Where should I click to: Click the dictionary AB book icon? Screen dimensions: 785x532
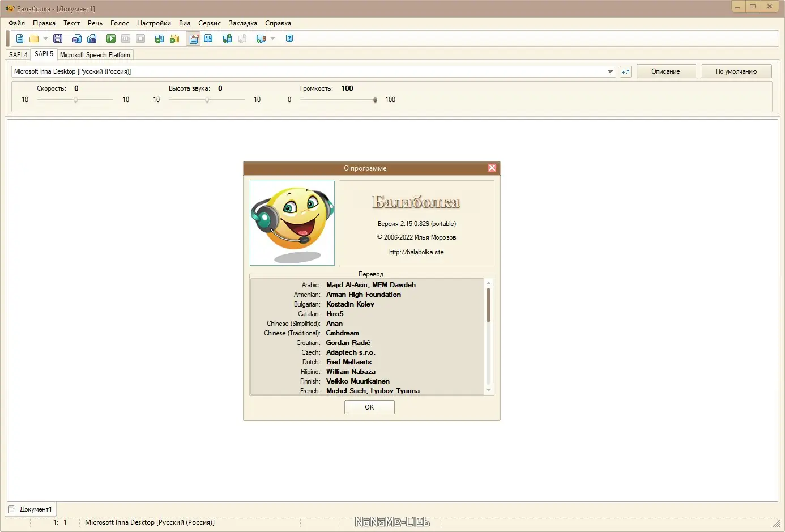208,38
